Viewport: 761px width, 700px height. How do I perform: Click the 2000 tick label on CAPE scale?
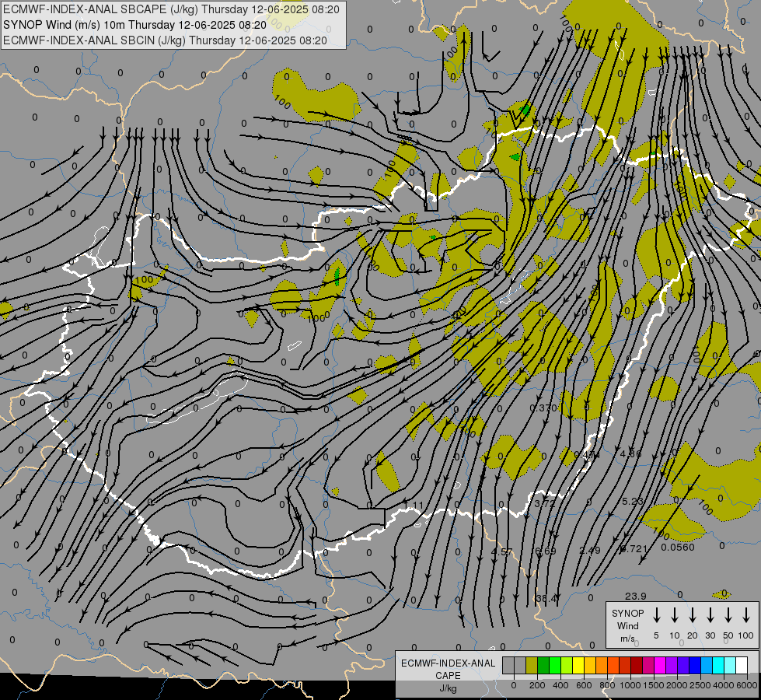(x=676, y=685)
